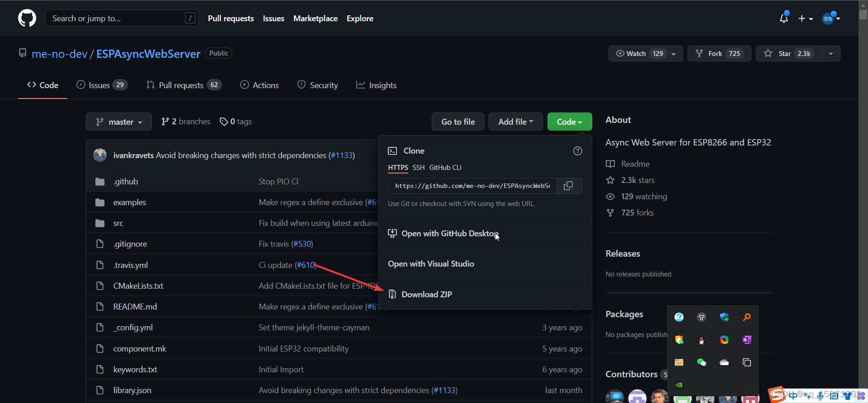
Task: Open the #1133 pull request link in the commit message
Action: pyautogui.click(x=341, y=155)
